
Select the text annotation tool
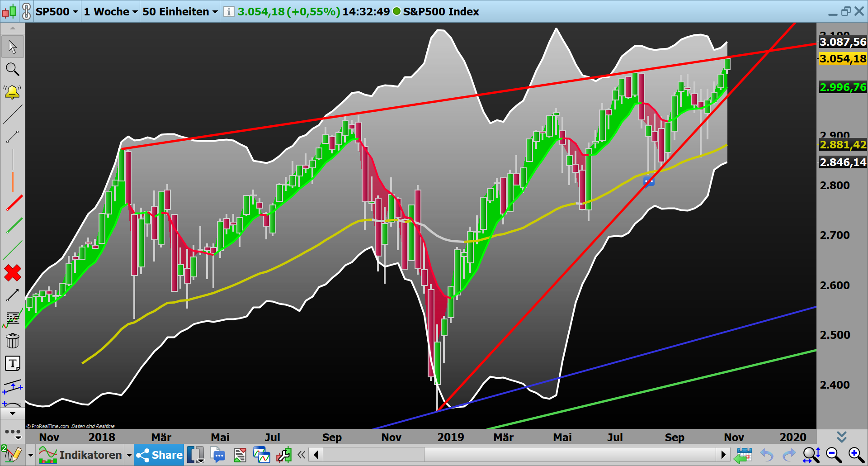point(13,363)
